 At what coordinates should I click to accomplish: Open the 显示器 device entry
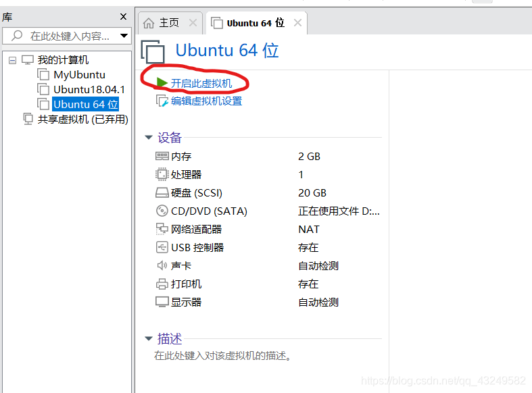187,303
